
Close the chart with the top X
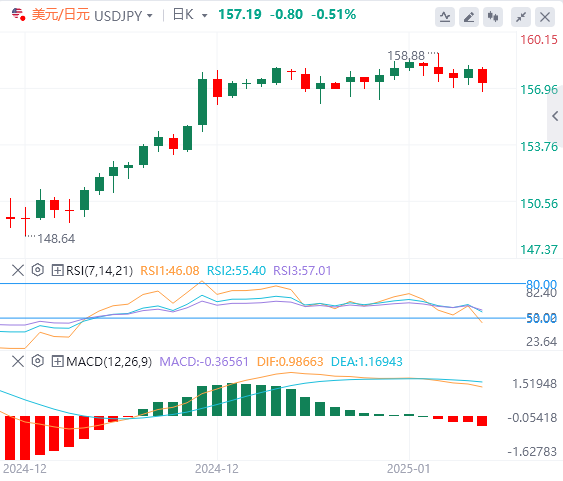pyautogui.click(x=545, y=17)
